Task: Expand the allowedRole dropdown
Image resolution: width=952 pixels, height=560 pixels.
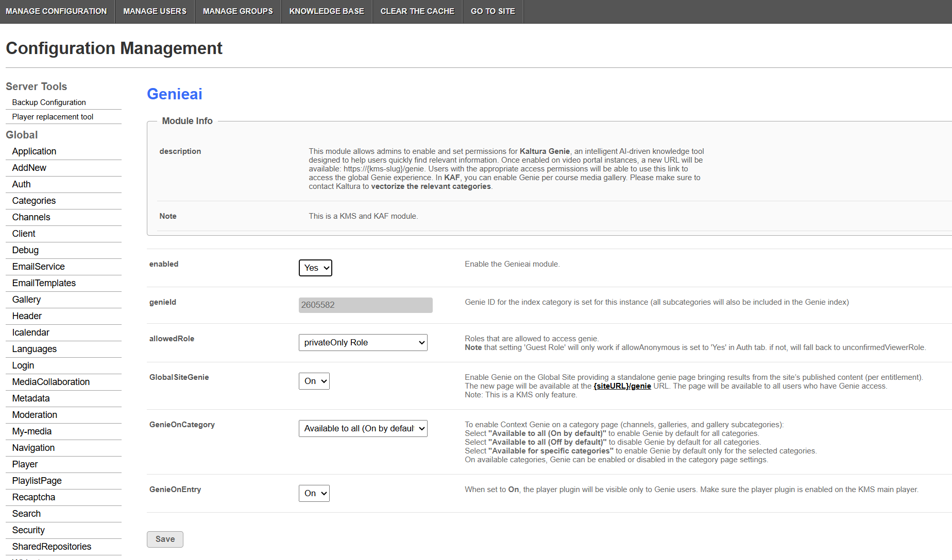Action: (x=363, y=342)
